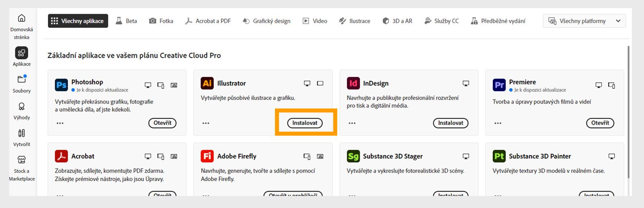644x208 pixels.
Task: Click the Acrobat title text
Action: click(83, 156)
